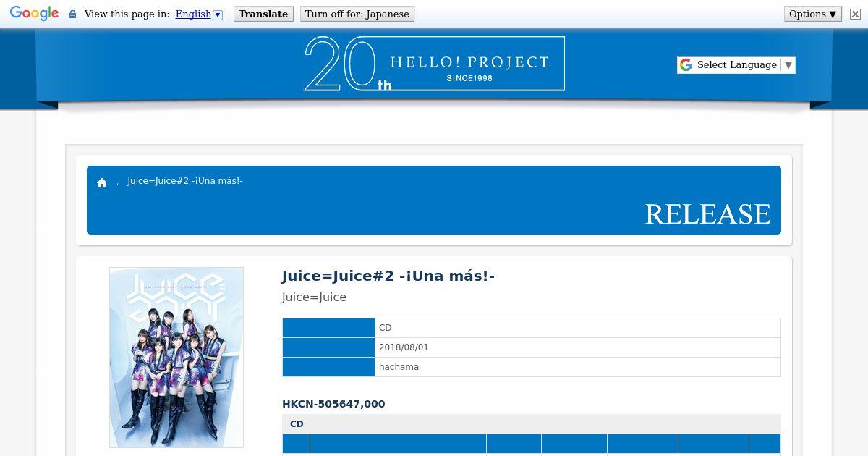Viewport: 868px width, 456px height.
Task: Click the CD tracklist header row
Action: tap(532, 424)
